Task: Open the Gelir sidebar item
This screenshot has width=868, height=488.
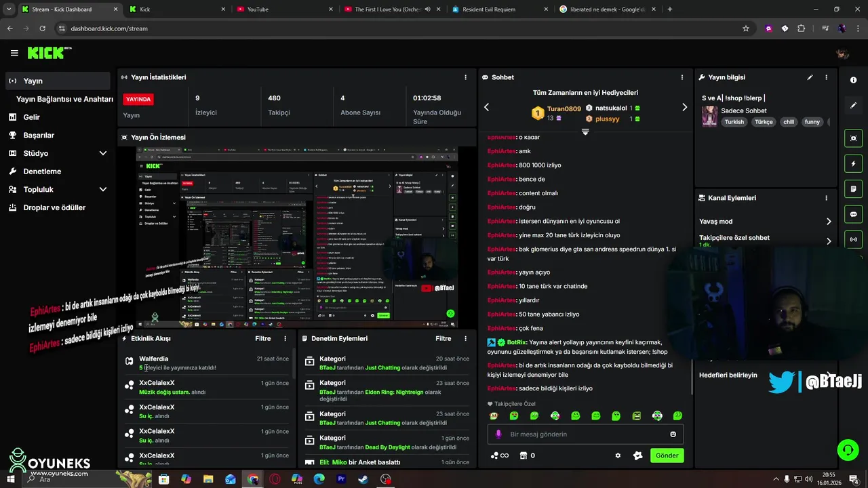Action: coord(57,117)
